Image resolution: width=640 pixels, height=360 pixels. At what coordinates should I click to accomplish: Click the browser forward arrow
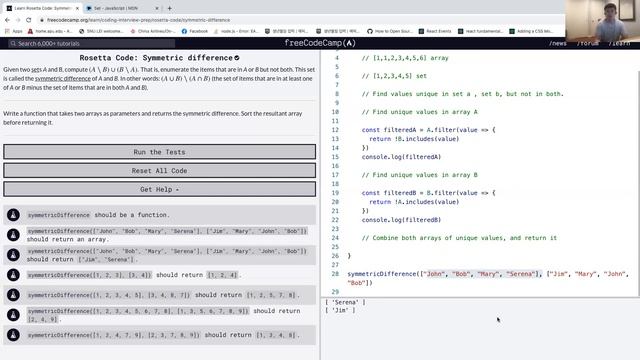[18, 20]
